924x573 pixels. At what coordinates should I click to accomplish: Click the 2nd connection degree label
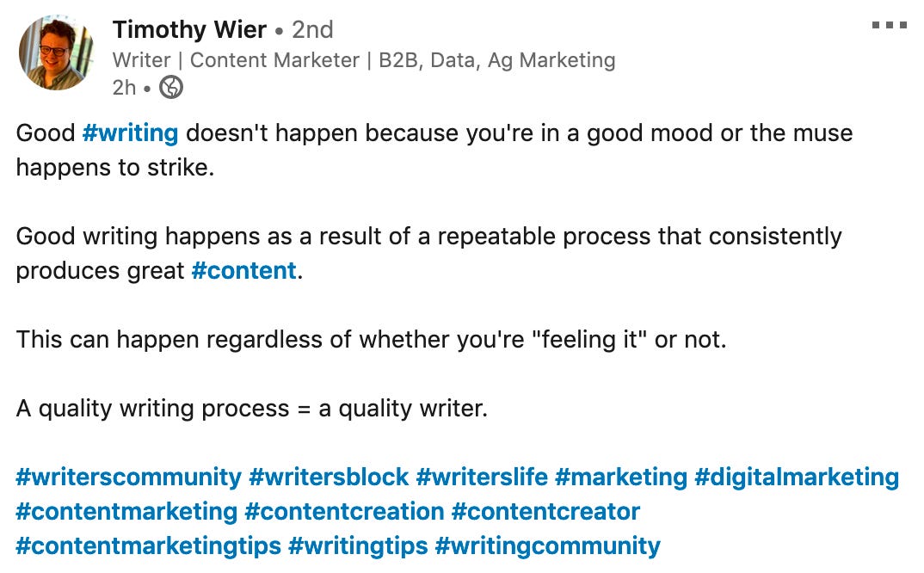tap(312, 29)
